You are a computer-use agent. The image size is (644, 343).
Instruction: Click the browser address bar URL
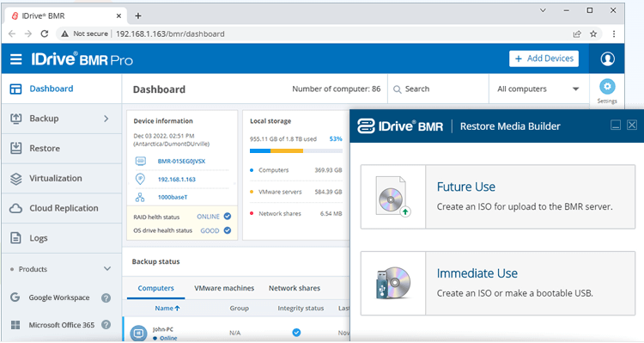pyautogui.click(x=170, y=34)
